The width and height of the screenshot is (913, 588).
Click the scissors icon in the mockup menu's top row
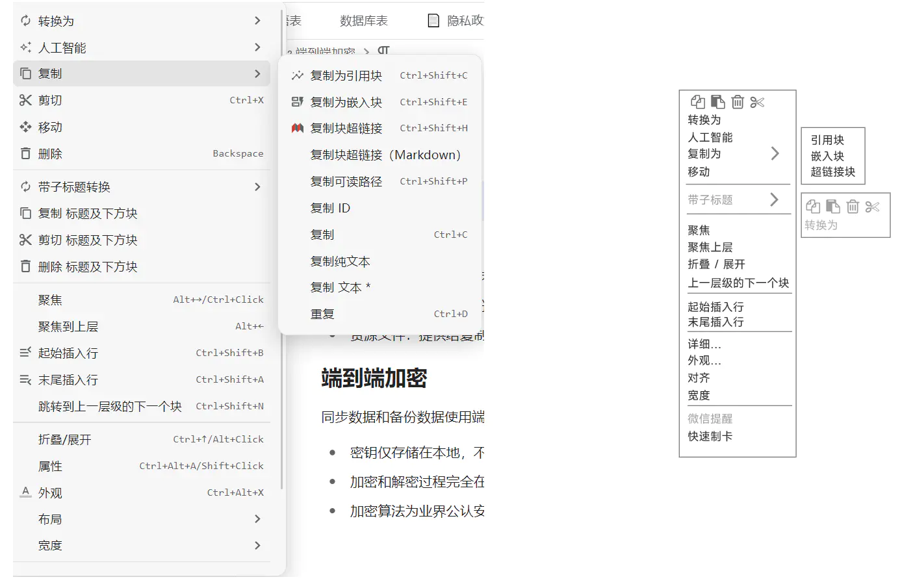(x=757, y=102)
